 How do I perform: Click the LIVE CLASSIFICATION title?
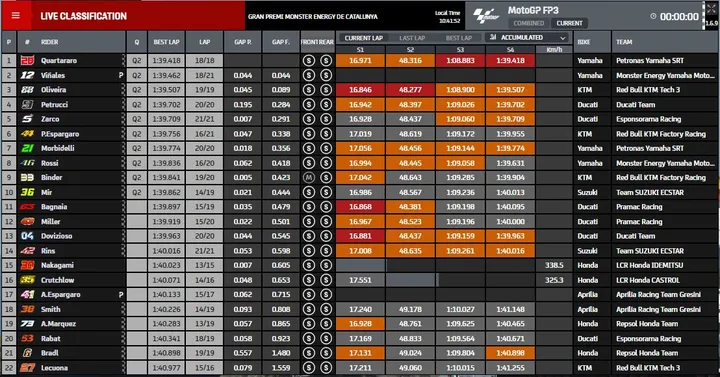[x=83, y=16]
